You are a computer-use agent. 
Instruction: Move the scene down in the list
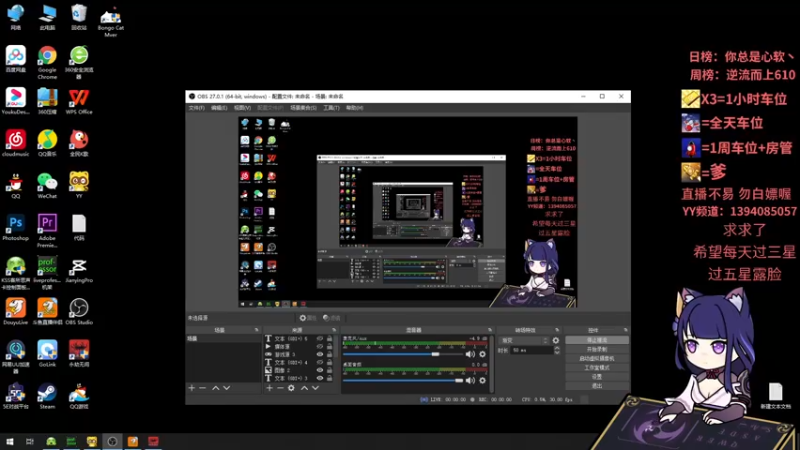227,388
